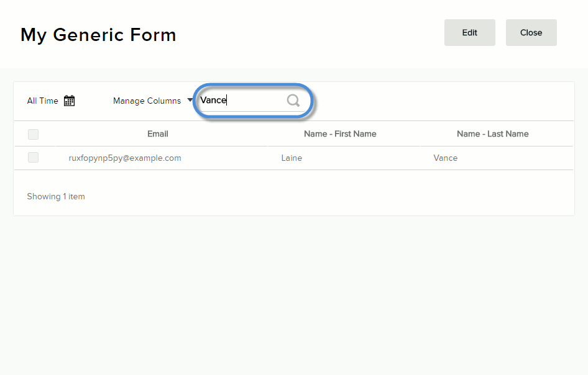Open the Manage Columns menu label

point(147,101)
